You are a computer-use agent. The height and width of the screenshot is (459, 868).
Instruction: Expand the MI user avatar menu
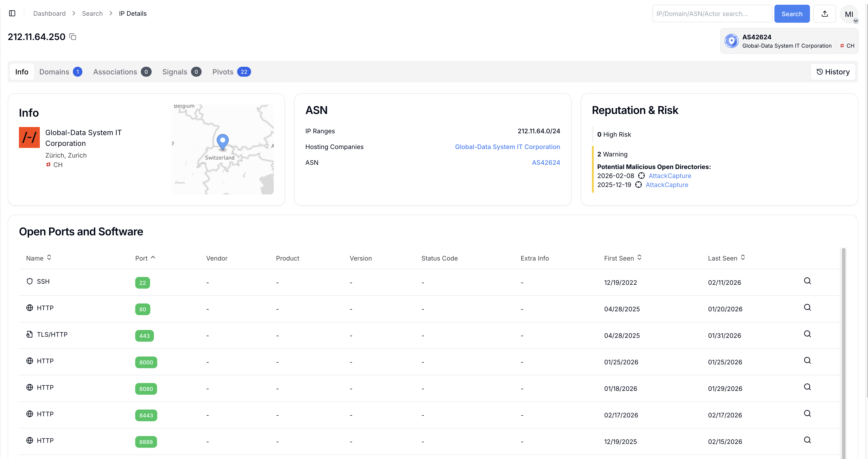click(x=849, y=14)
